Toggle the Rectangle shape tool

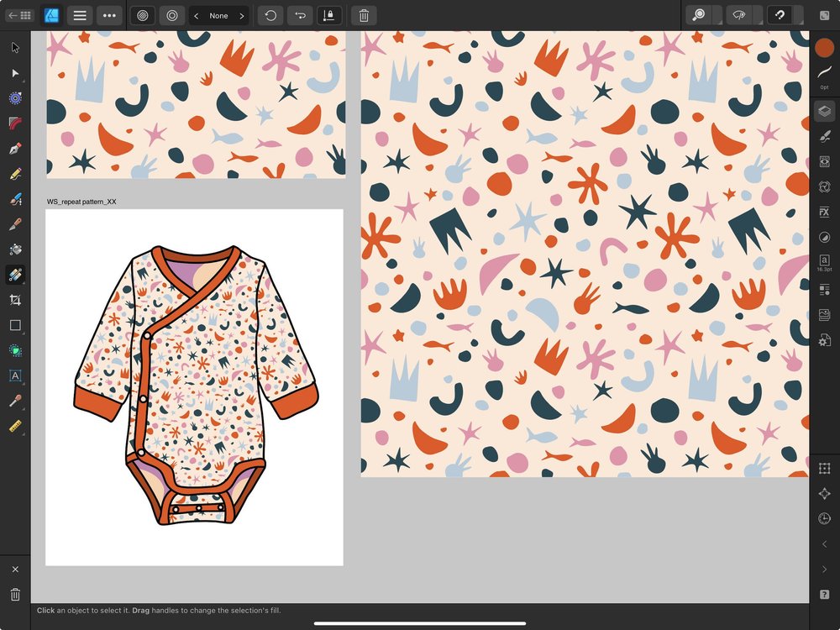pos(15,325)
